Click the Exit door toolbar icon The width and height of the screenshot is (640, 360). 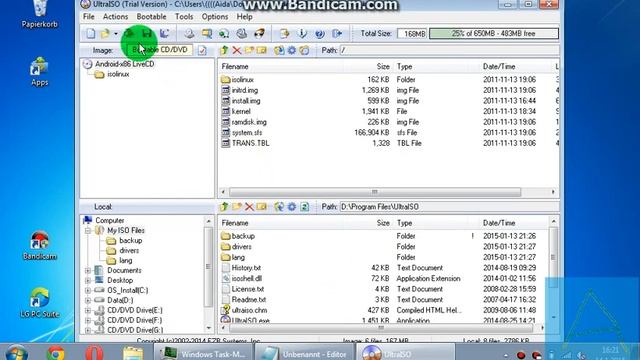pyautogui.click(x=337, y=33)
